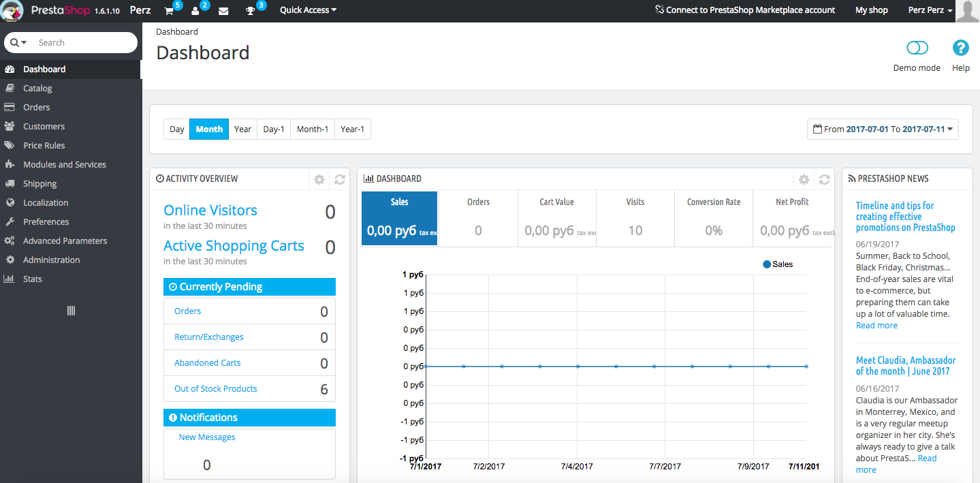Switch to the Visits chart tab
Screen dimensions: 980x483
coord(635,218)
